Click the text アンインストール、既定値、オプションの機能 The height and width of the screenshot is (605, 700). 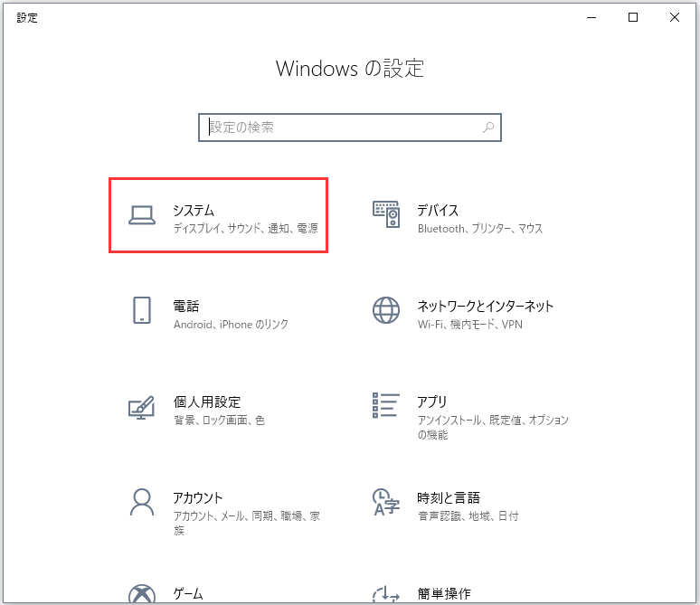click(493, 427)
